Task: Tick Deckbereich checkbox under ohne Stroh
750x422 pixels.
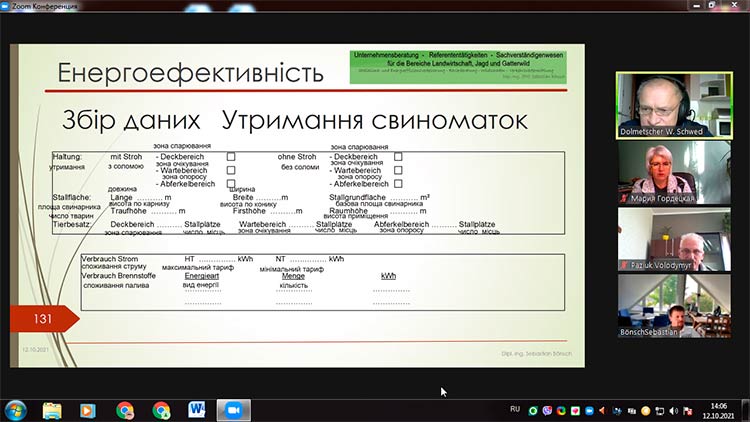Action: 398,156
